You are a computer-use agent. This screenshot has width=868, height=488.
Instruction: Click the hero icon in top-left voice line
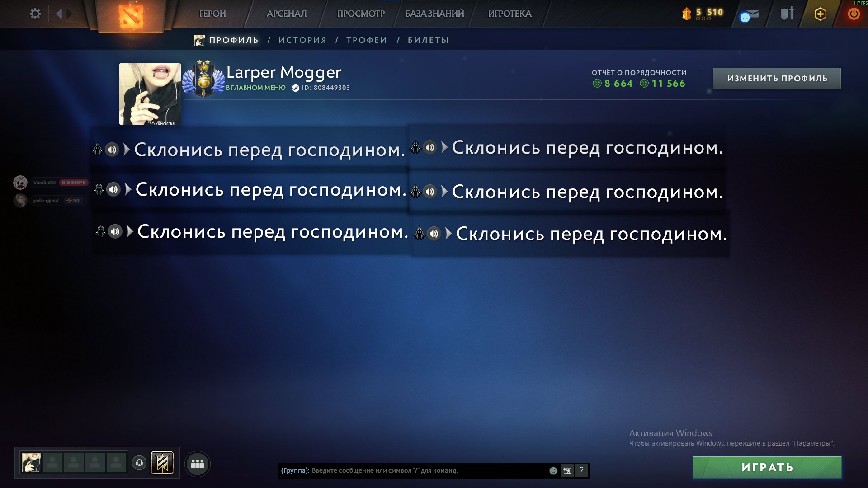pos(98,149)
